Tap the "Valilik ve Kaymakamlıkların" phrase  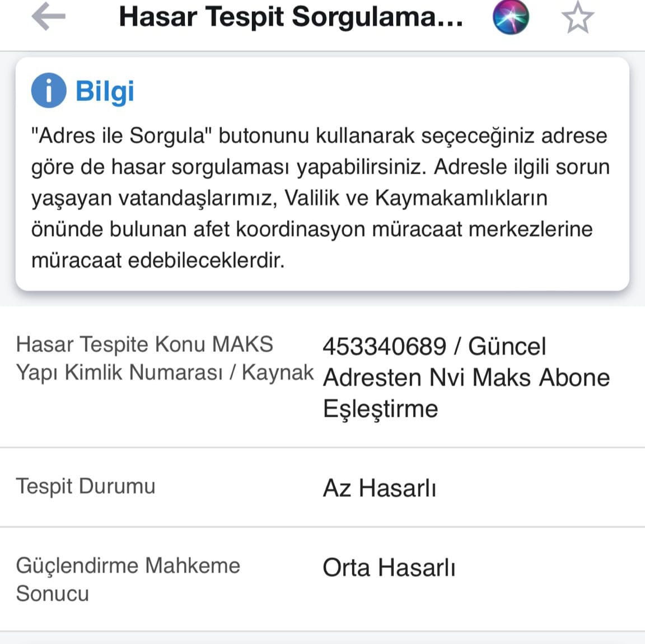pos(416,198)
